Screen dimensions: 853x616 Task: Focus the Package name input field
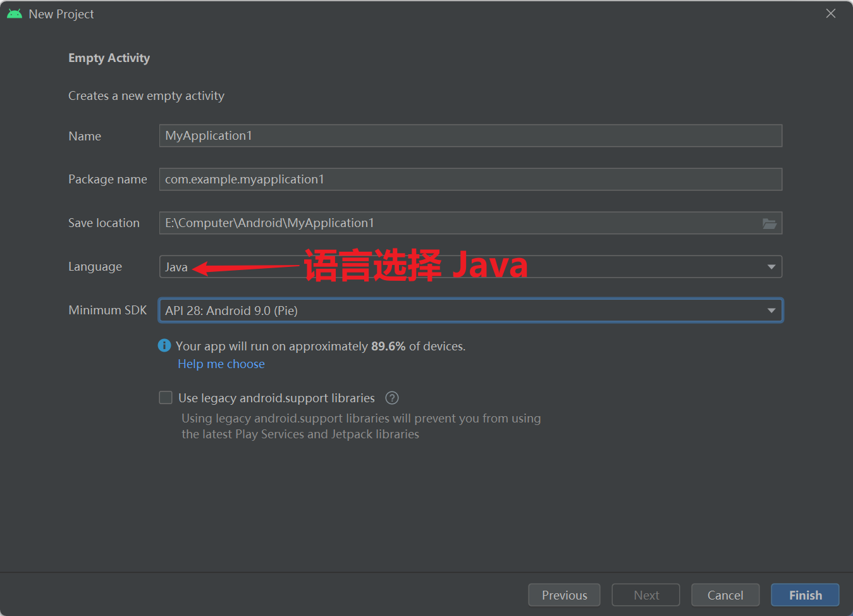point(470,180)
